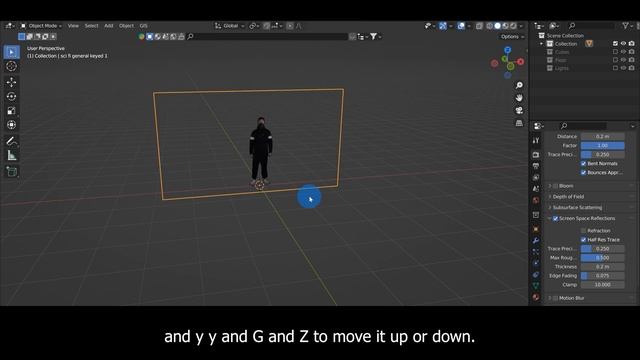
Task: Switch to Wireframe viewport shading
Action: point(490,26)
